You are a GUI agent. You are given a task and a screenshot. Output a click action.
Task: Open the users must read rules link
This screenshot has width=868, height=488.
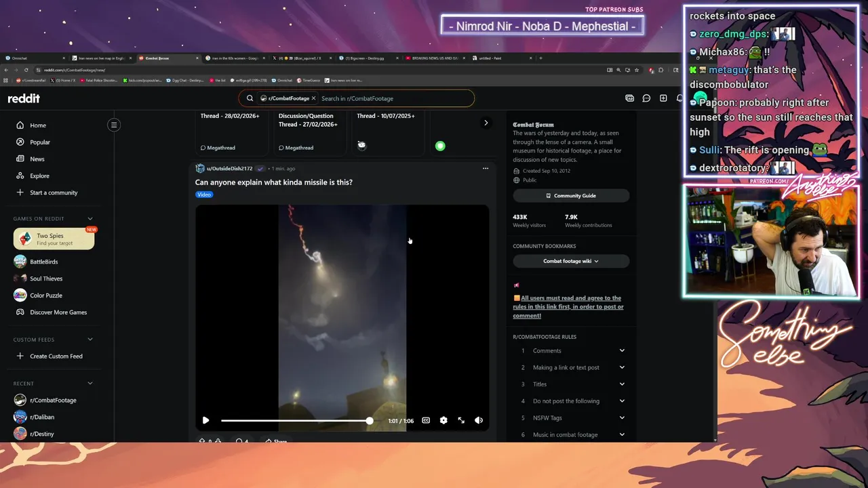(568, 307)
